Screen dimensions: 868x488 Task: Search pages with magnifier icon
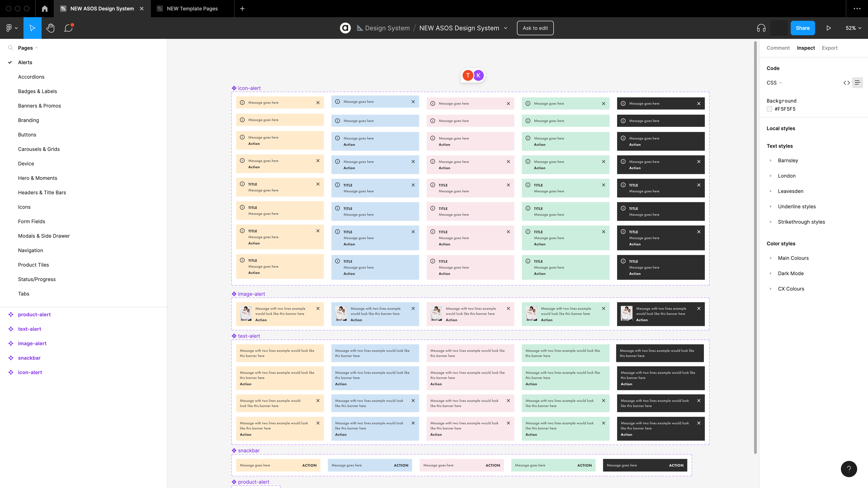[10, 48]
